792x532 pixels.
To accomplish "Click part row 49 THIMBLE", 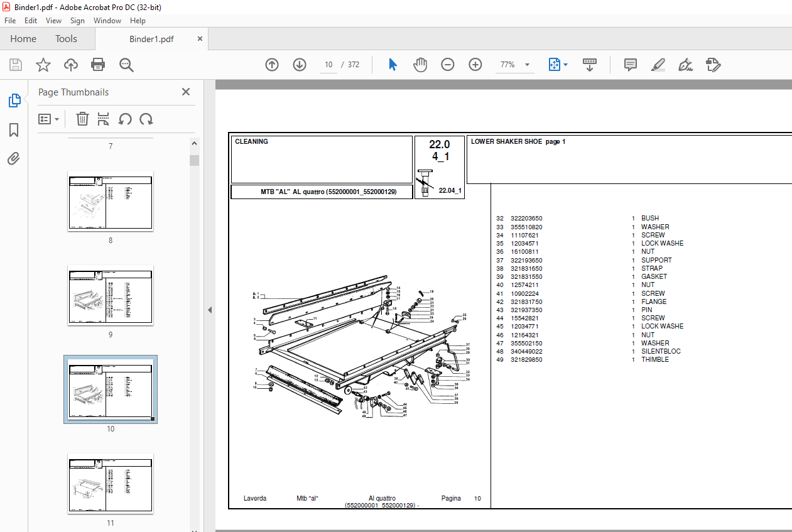I will pyautogui.click(x=583, y=359).
